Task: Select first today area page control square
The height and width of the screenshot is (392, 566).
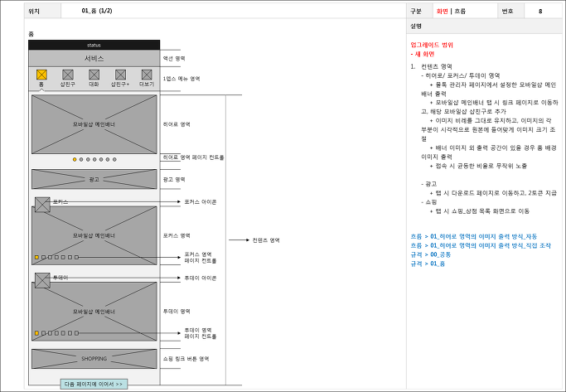Action: (x=36, y=333)
